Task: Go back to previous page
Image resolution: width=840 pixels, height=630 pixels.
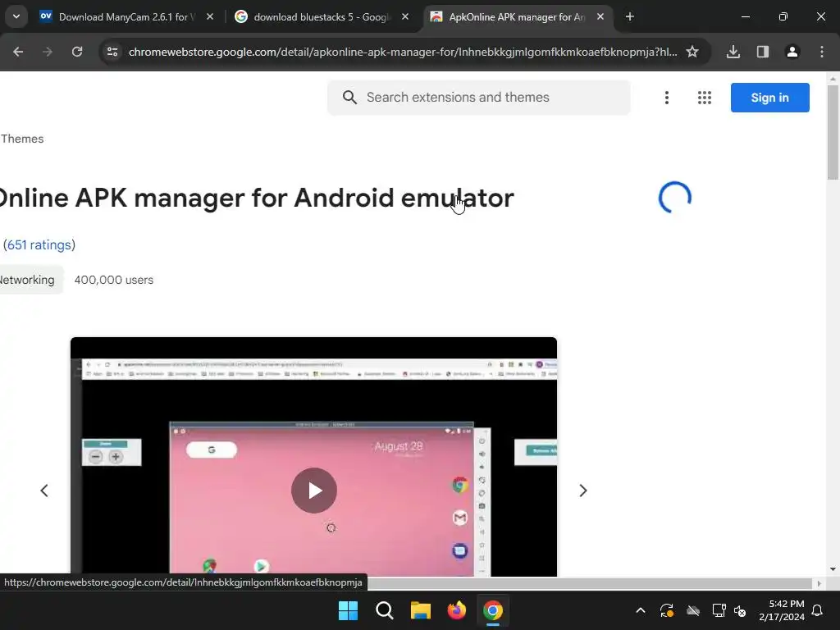Action: point(18,52)
